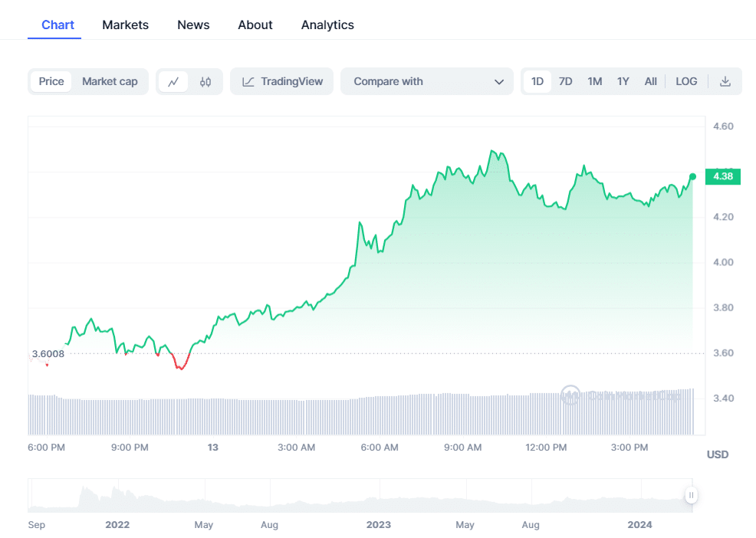Switch to the Markets tab
Image resolution: width=756 pixels, height=538 pixels.
click(x=125, y=25)
